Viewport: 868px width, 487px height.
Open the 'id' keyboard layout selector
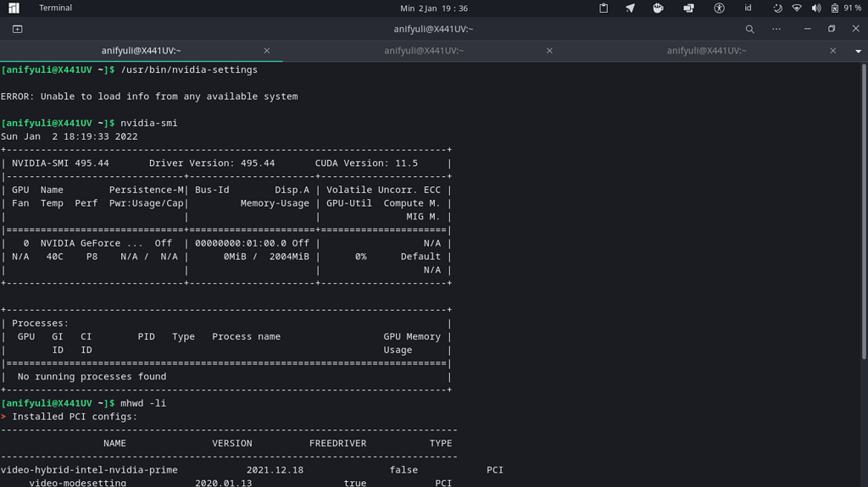pyautogui.click(x=748, y=8)
